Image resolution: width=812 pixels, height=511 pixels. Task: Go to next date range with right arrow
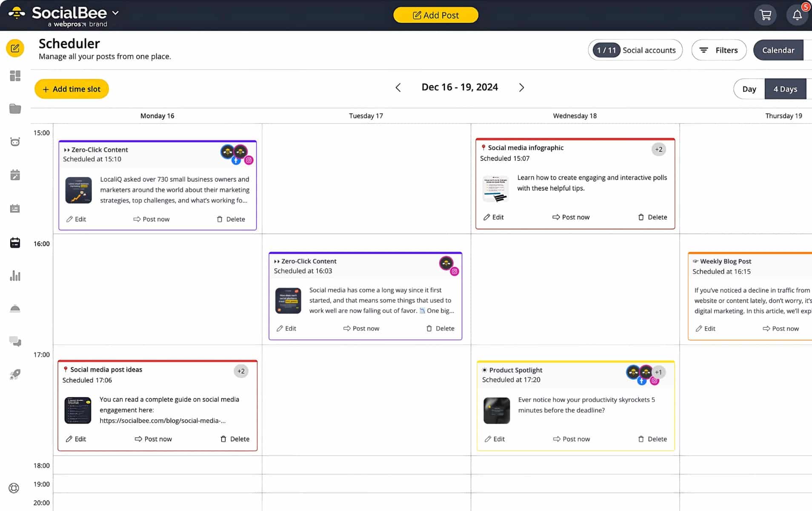coord(521,87)
